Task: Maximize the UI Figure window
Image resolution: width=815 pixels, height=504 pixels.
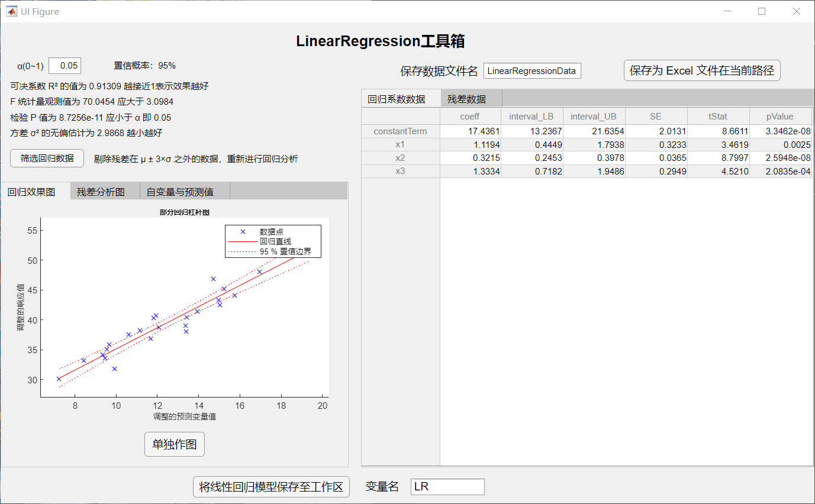Action: [x=762, y=11]
